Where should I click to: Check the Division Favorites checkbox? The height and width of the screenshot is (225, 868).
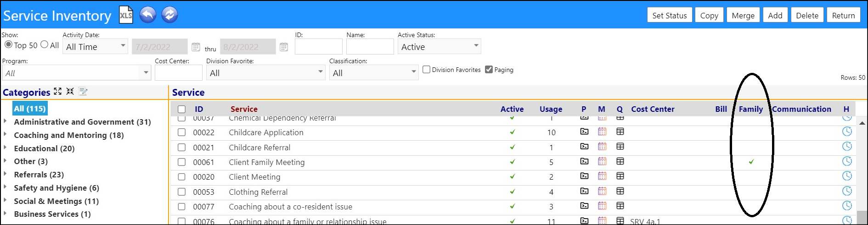(426, 70)
